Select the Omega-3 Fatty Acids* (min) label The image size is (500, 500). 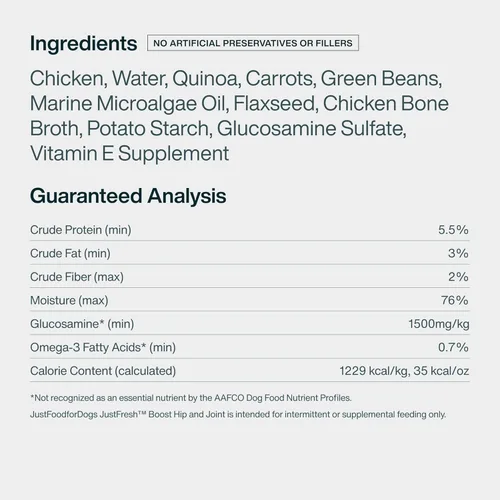[103, 348]
